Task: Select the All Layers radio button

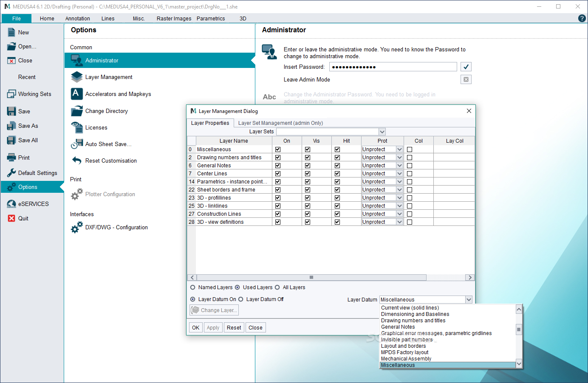Action: [277, 287]
